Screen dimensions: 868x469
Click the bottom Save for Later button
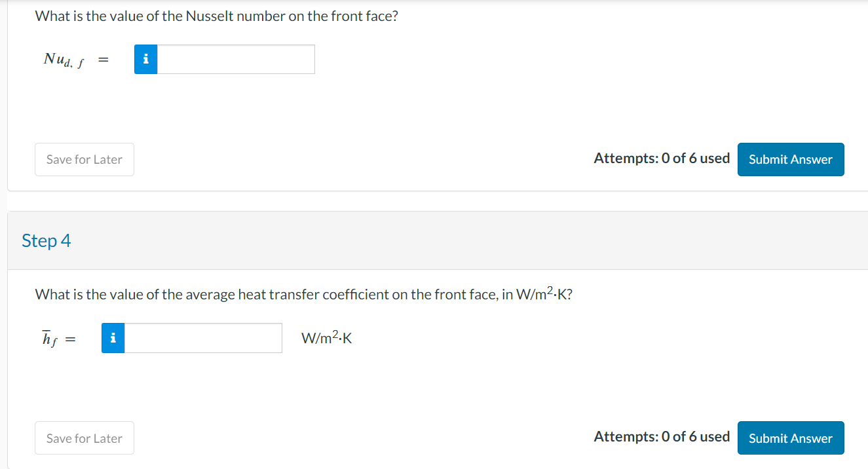[84, 438]
